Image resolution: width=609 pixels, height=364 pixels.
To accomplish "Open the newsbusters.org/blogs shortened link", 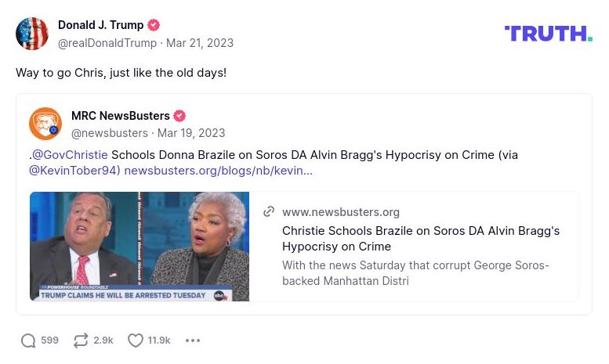I will 218,171.
